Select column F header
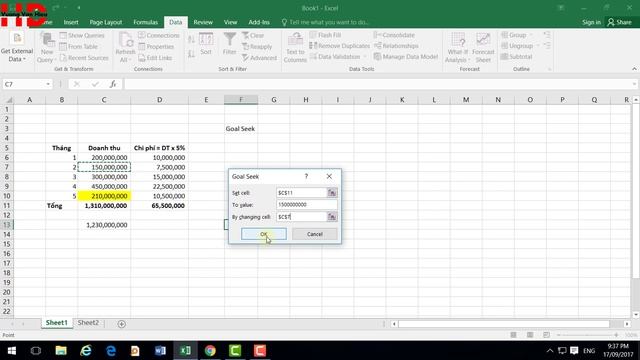This screenshot has width=640, height=360. [241, 100]
